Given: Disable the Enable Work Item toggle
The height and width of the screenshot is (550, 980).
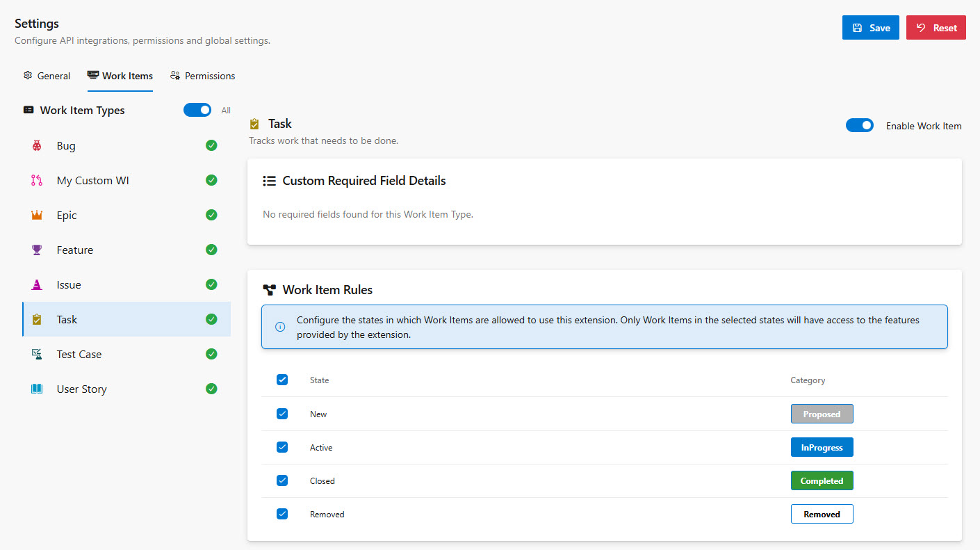Looking at the screenshot, I should [x=859, y=125].
